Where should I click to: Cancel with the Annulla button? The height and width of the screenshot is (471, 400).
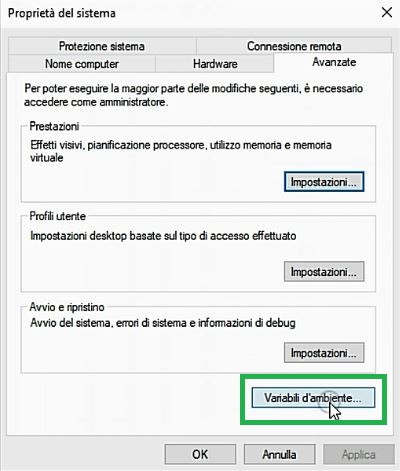pos(279,454)
